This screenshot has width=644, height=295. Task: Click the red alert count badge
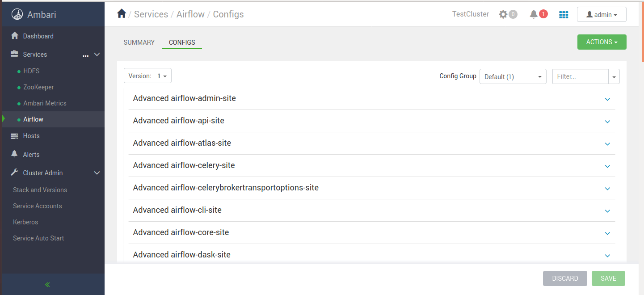coord(543,14)
